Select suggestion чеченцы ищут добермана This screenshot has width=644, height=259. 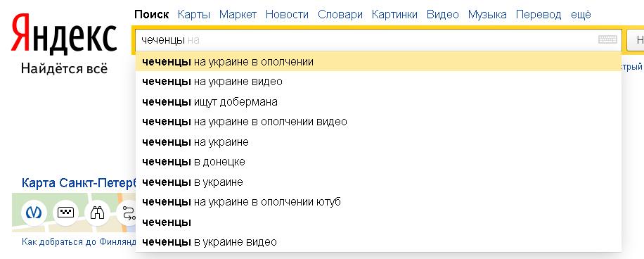click(x=378, y=101)
